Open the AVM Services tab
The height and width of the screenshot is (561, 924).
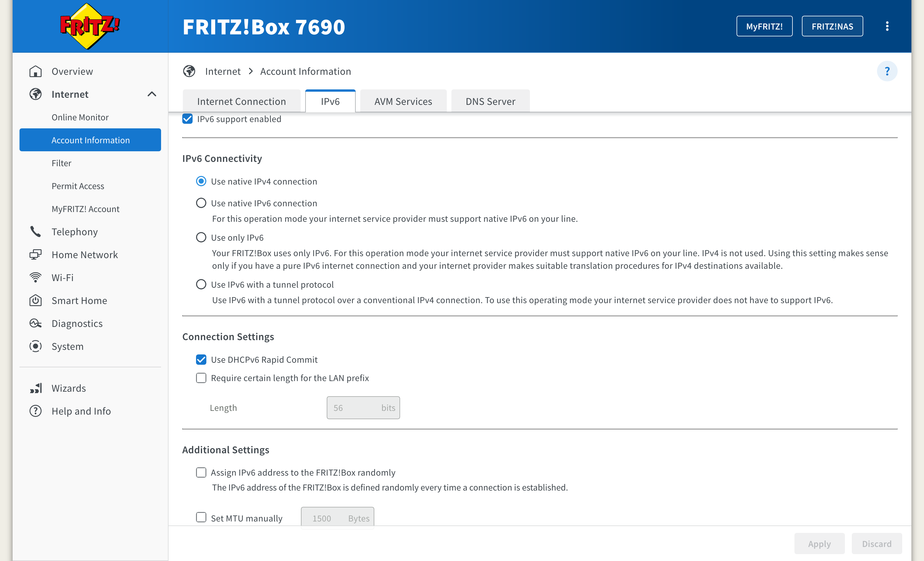click(403, 101)
